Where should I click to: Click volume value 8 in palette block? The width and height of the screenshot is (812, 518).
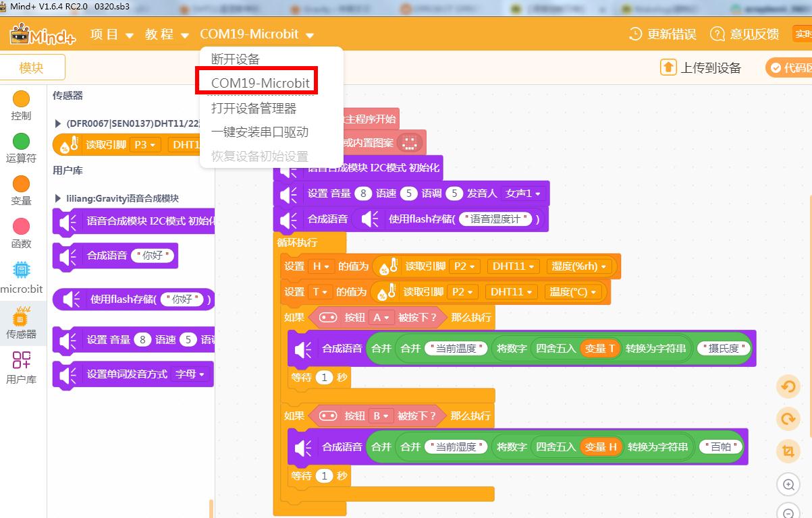click(142, 340)
